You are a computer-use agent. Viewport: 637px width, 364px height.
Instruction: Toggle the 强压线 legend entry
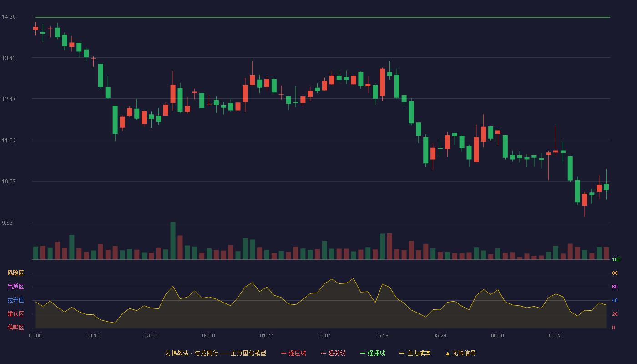(293, 353)
